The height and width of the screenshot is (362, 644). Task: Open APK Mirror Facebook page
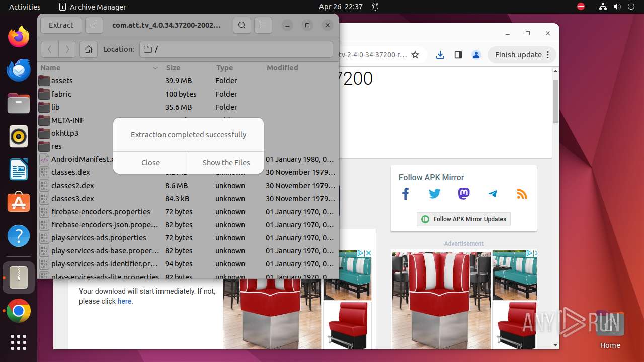[x=406, y=194]
